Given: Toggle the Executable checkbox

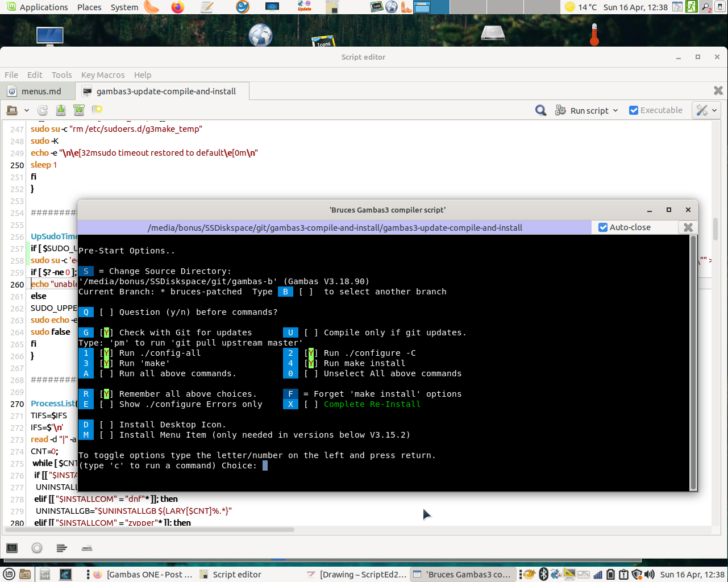Looking at the screenshot, I should (x=634, y=110).
